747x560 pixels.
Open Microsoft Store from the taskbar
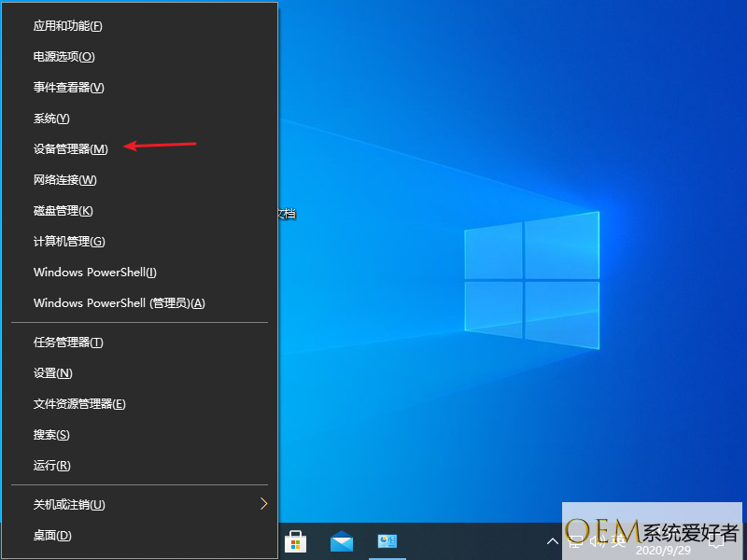point(296,541)
